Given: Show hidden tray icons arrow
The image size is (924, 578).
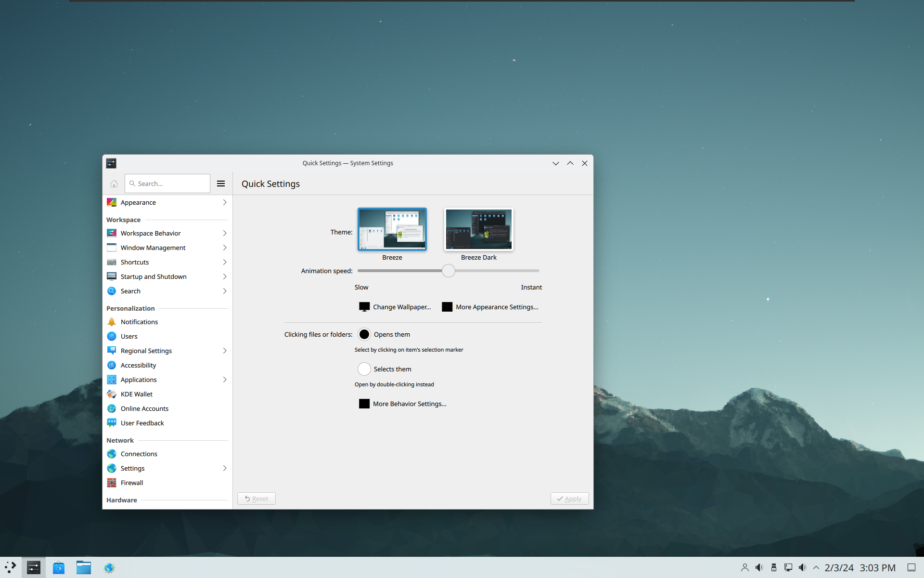Looking at the screenshot, I should [x=816, y=568].
